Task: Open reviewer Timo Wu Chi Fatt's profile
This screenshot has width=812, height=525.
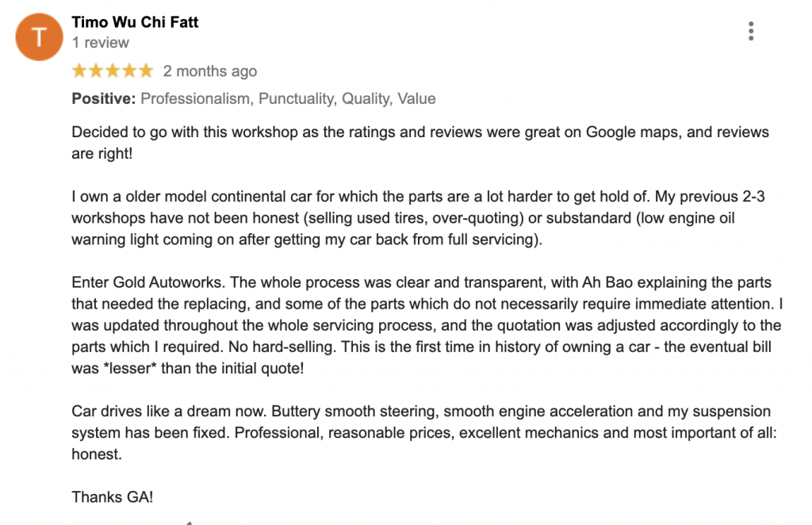Action: coord(135,21)
